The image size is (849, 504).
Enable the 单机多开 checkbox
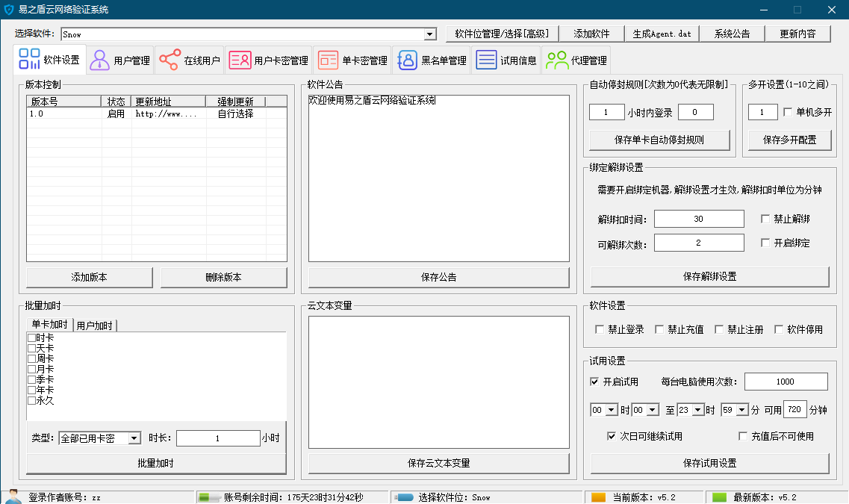[x=788, y=112]
